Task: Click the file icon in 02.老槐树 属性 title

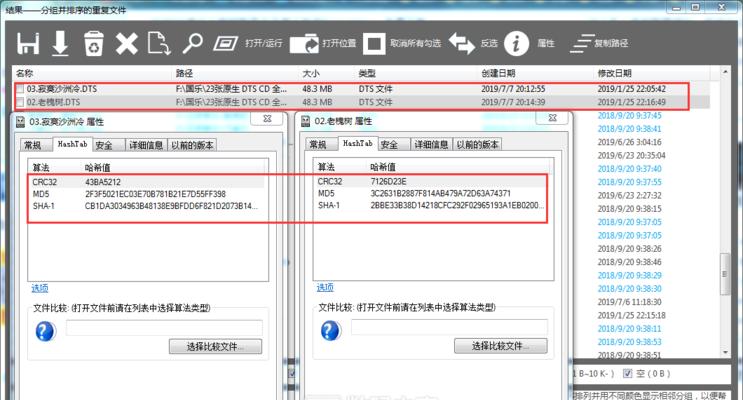Action: click(x=306, y=121)
